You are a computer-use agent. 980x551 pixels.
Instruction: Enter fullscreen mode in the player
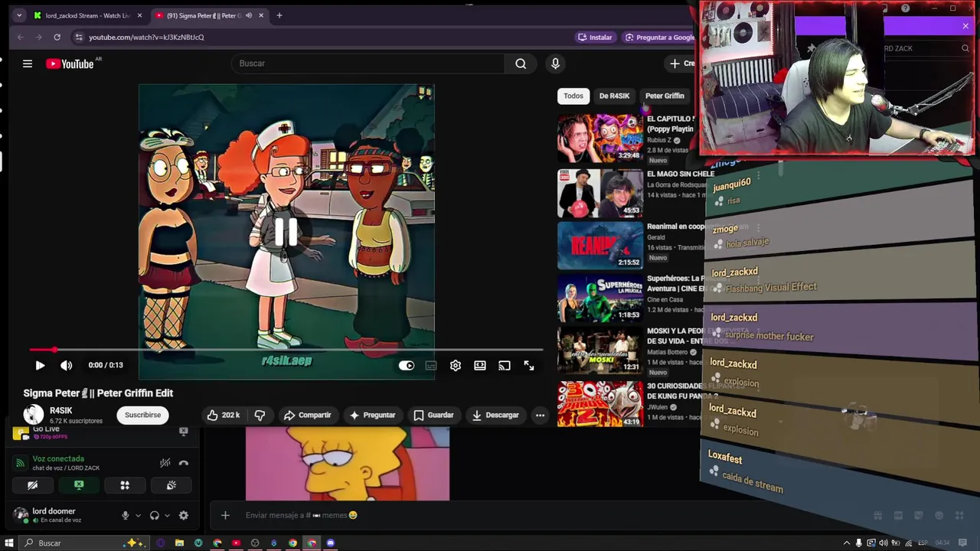click(529, 366)
